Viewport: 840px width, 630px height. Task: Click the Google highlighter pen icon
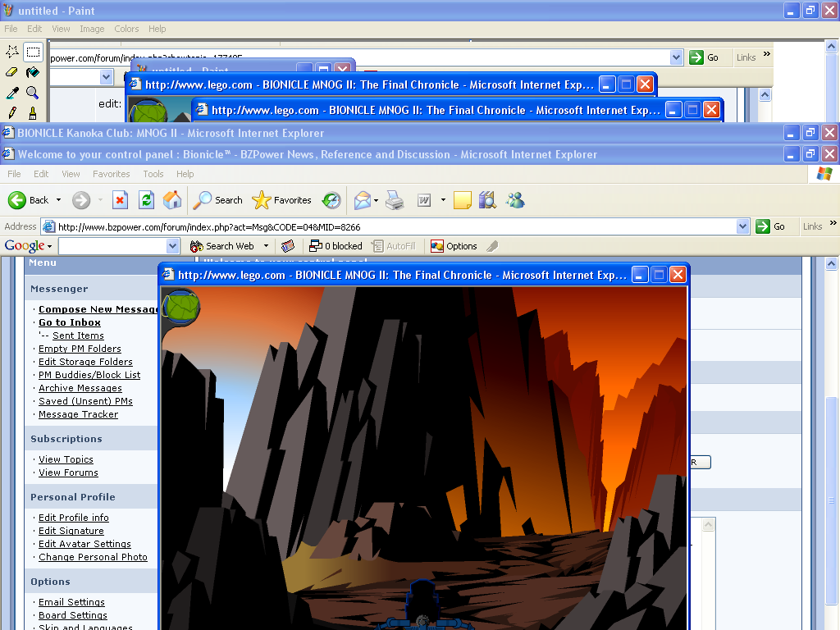492,246
